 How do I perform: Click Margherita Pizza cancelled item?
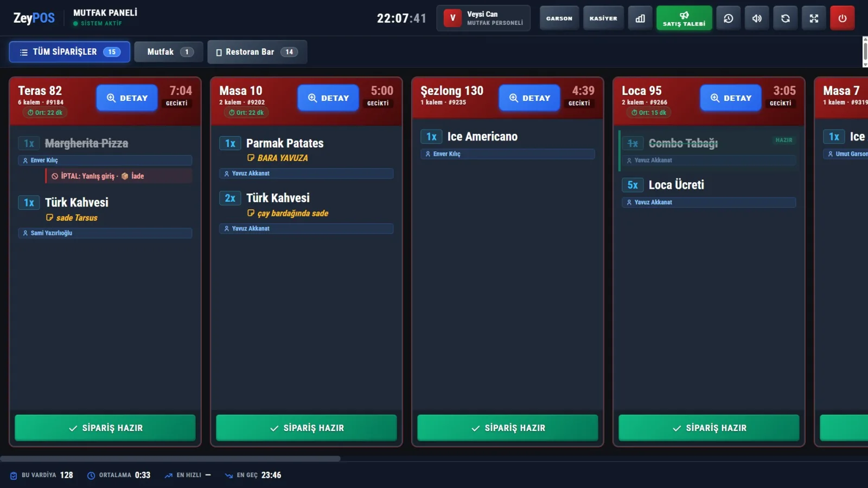point(86,143)
